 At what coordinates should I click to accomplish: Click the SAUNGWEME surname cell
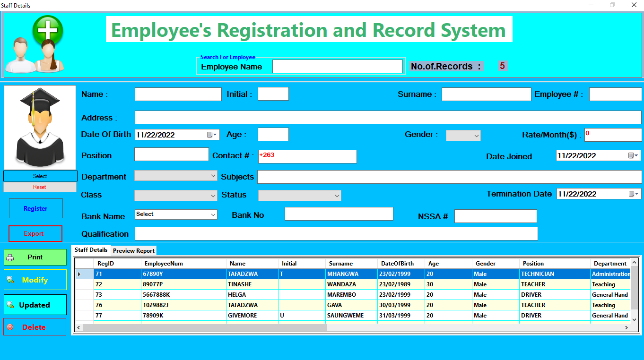(x=351, y=316)
